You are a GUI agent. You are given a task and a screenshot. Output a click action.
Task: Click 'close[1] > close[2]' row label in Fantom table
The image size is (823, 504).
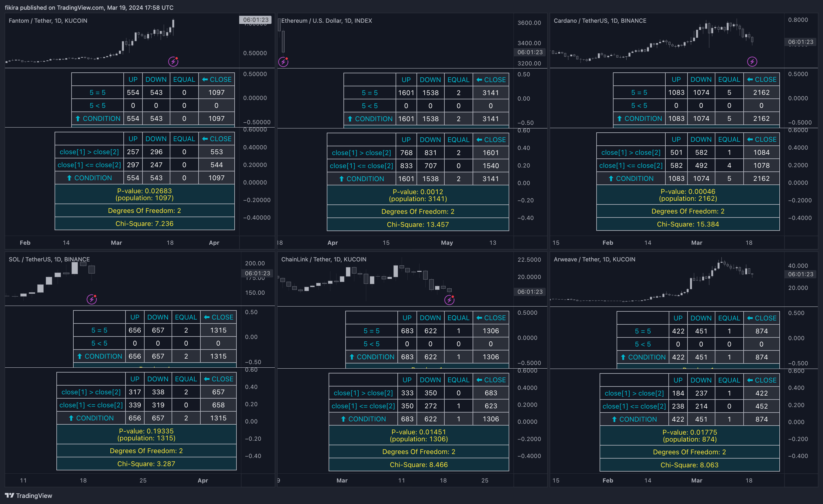click(89, 152)
